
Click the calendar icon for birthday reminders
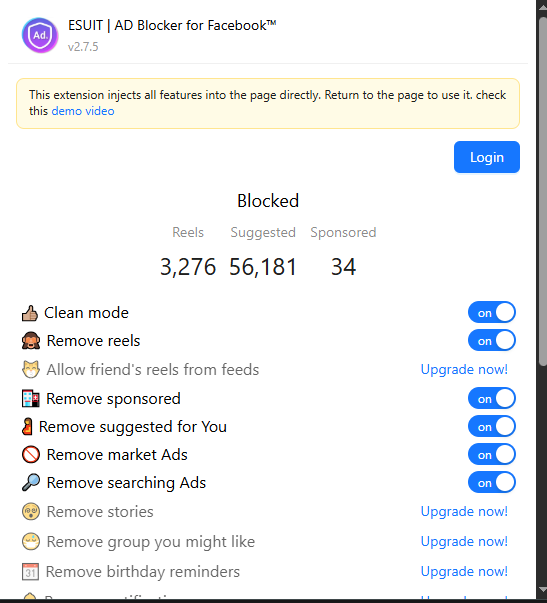[30, 572]
